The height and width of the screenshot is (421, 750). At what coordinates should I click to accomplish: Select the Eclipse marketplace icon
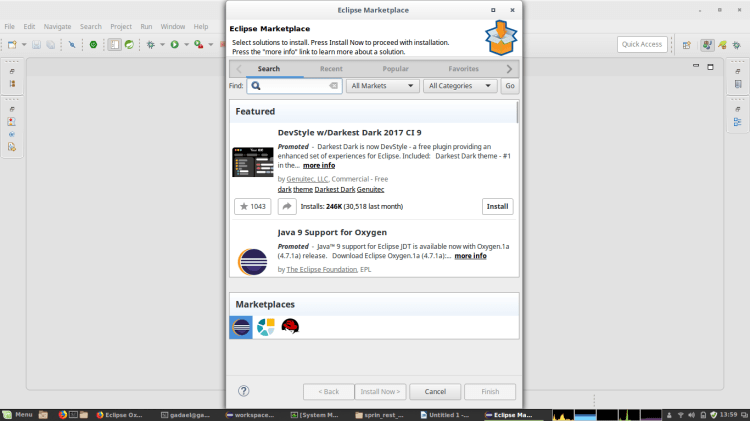pos(241,327)
